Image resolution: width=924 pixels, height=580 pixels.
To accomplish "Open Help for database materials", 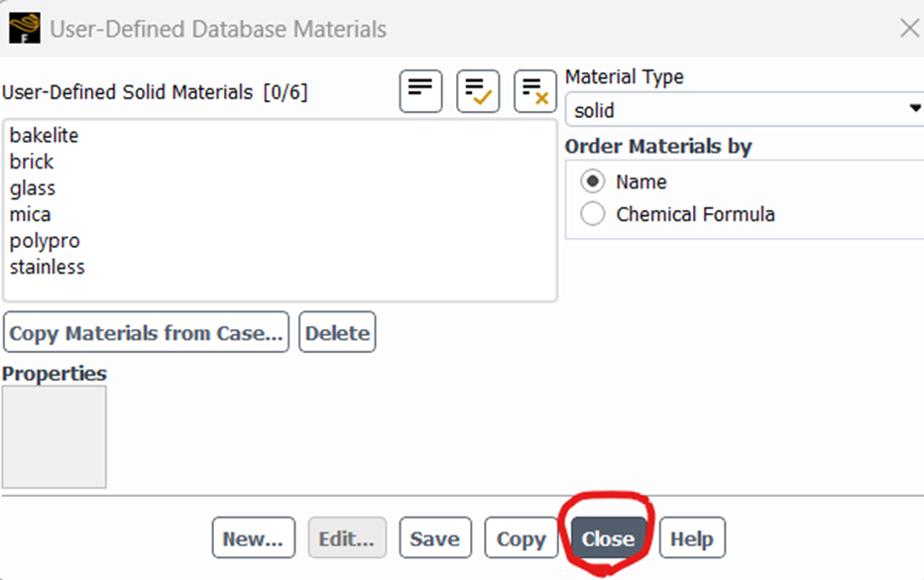I will [x=692, y=537].
